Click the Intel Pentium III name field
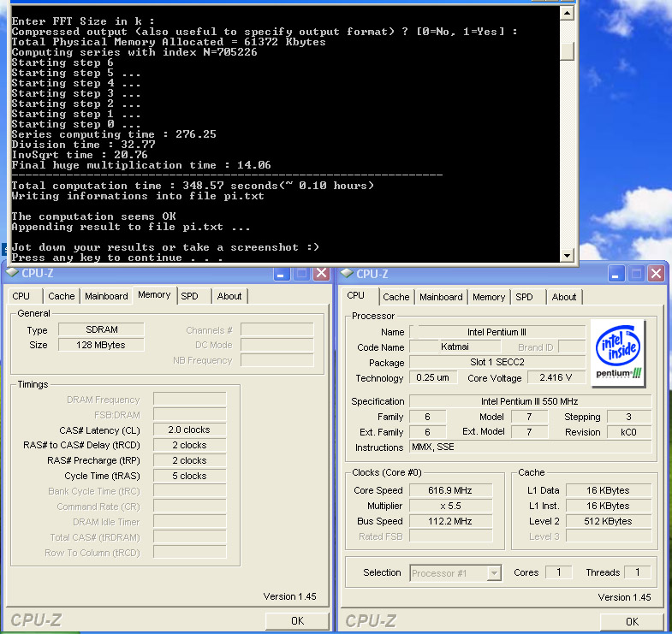The image size is (672, 634). (497, 332)
